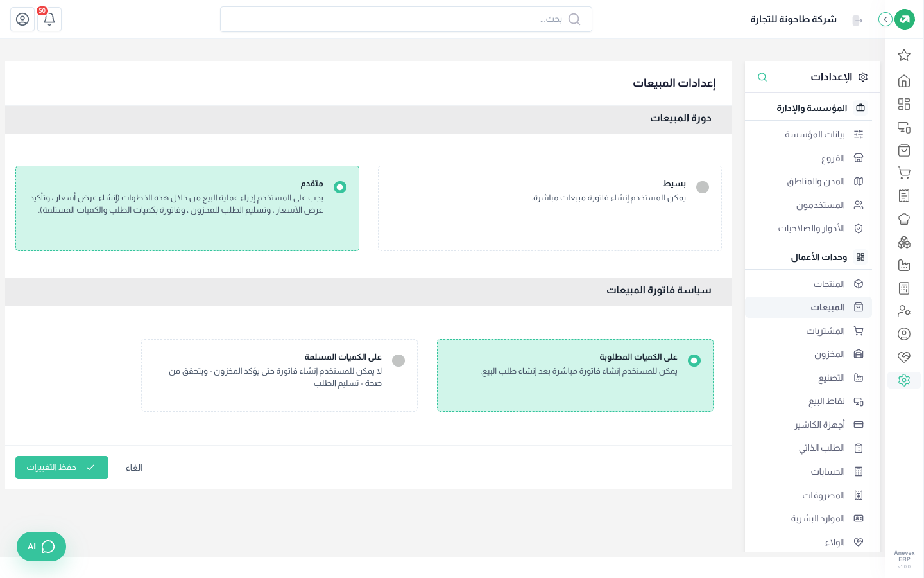Select على الكميات المطلوبة radio option
This screenshot has height=578, width=924.
[694, 360]
